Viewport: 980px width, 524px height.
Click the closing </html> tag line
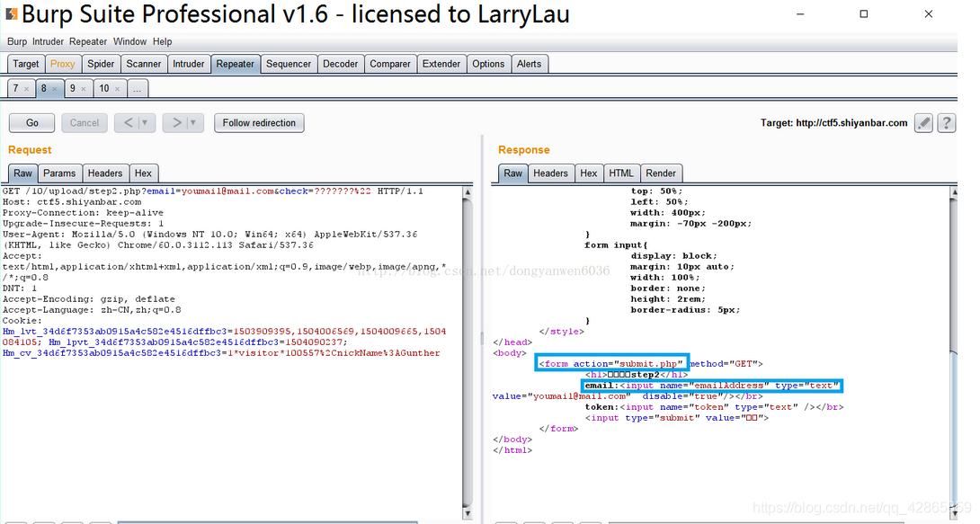(x=512, y=450)
